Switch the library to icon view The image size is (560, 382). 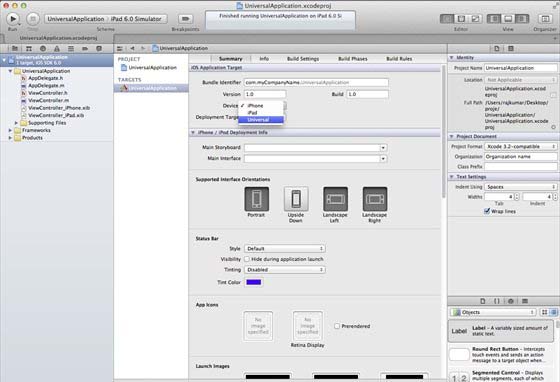[544, 312]
